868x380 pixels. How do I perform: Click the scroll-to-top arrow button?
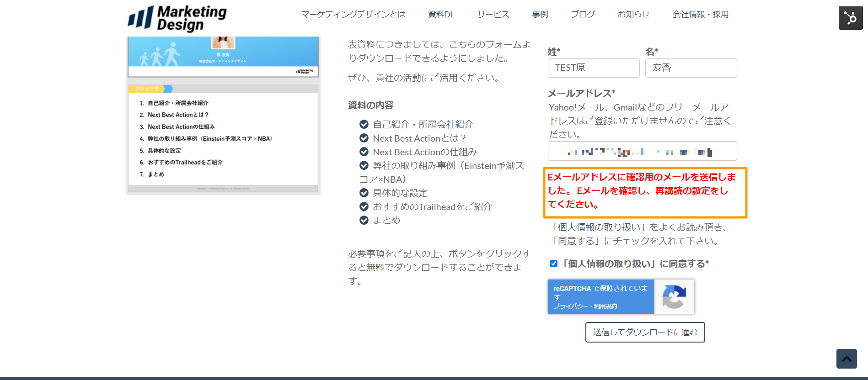(x=846, y=359)
